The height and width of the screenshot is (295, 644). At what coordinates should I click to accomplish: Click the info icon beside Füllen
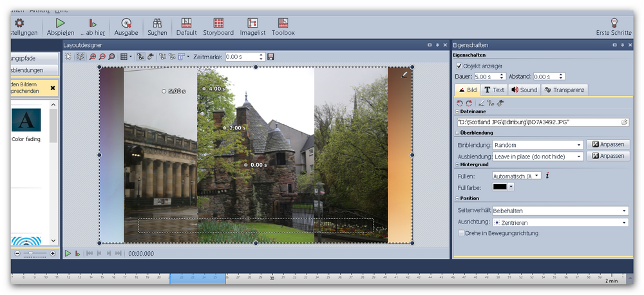tap(547, 175)
